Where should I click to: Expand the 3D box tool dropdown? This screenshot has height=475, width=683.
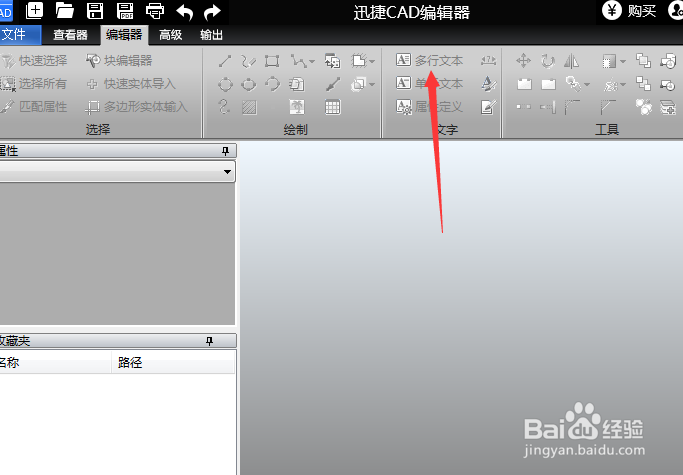pos(372,84)
